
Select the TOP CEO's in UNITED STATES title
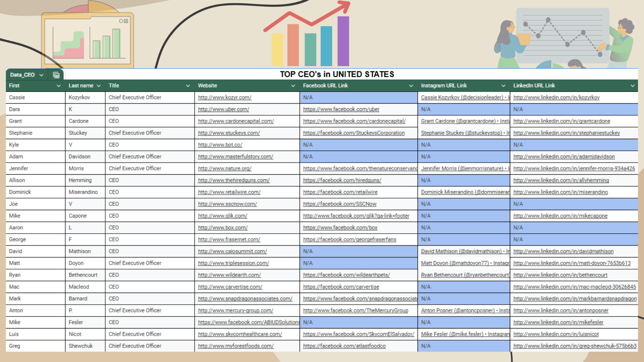pos(337,74)
